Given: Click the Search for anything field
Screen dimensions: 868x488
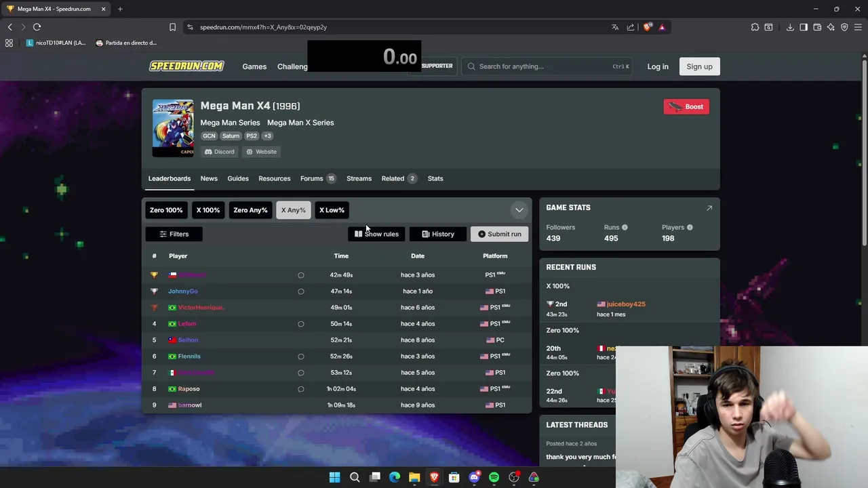Looking at the screenshot, I should 547,66.
